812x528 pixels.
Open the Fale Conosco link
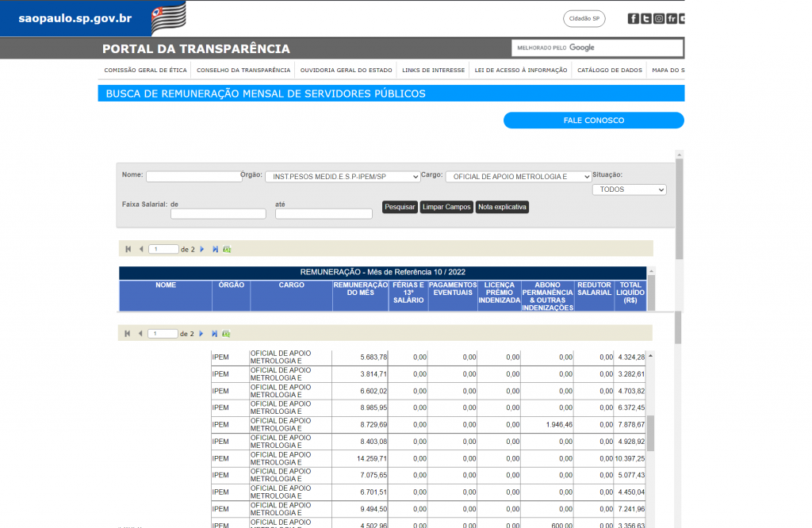point(593,121)
